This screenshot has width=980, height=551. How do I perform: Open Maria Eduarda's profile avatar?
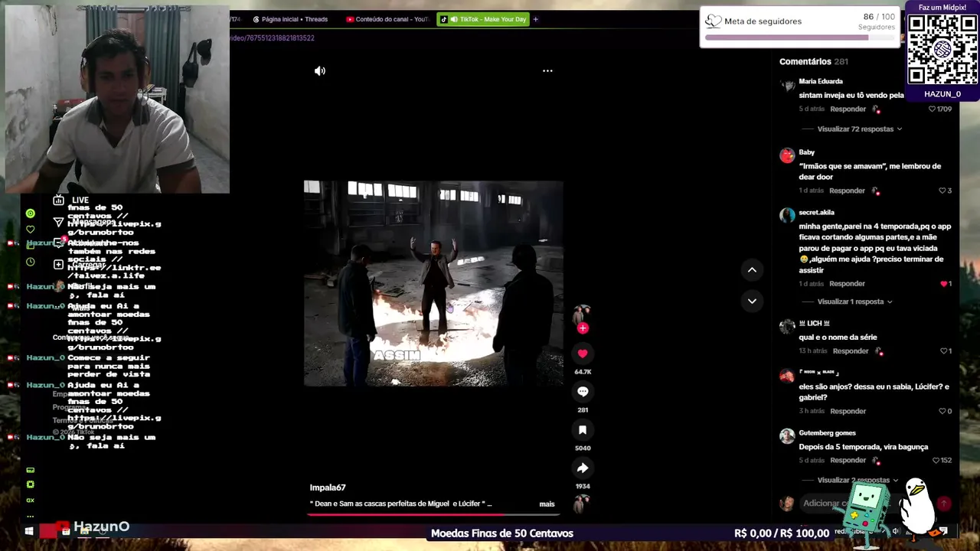787,84
